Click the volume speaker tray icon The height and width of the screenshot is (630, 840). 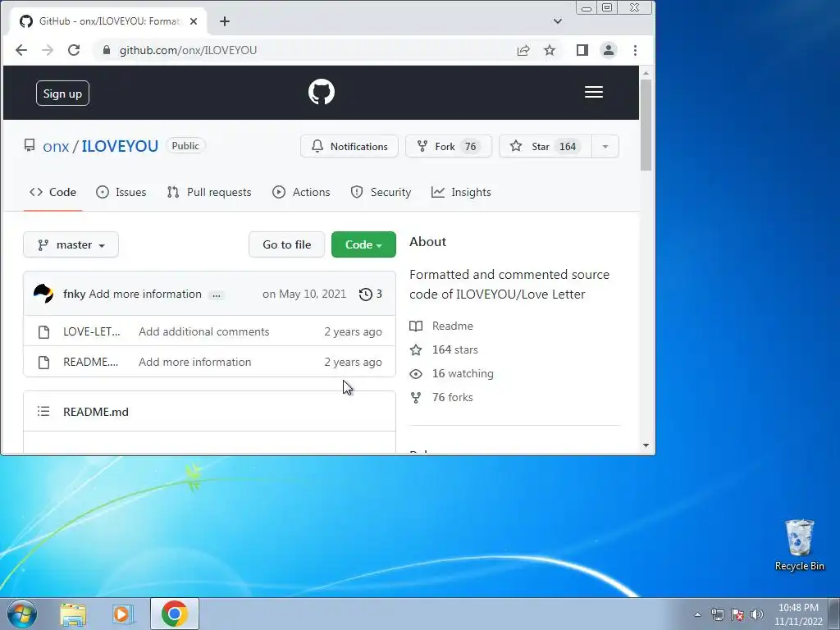point(756,614)
